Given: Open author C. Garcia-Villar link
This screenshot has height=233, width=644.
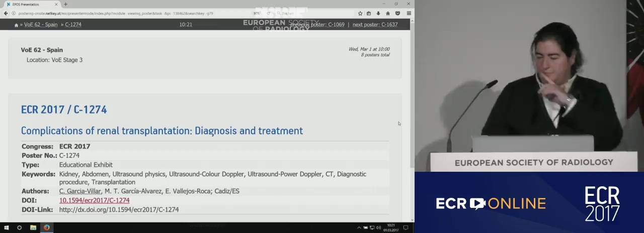Looking at the screenshot, I should point(80,191).
